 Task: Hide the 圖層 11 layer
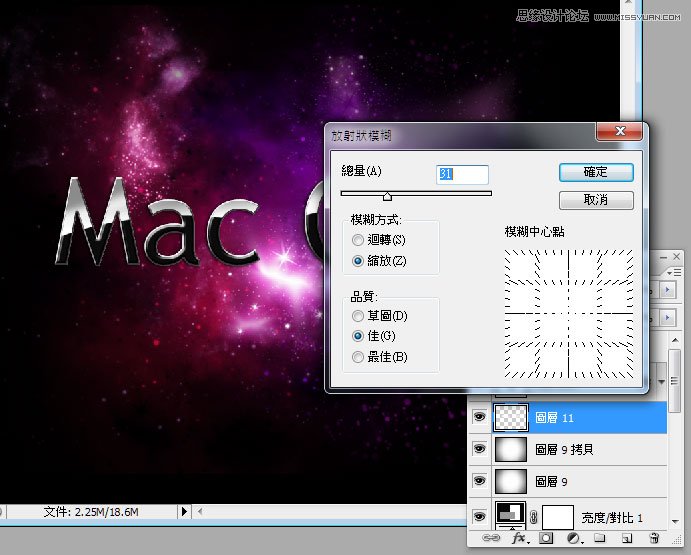pyautogui.click(x=479, y=417)
